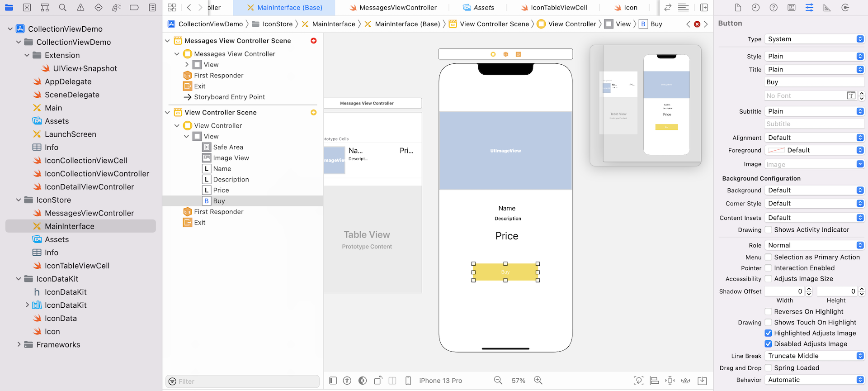Select the yellow Buy button on canvas
Screen dimensions: 868x391
click(505, 272)
